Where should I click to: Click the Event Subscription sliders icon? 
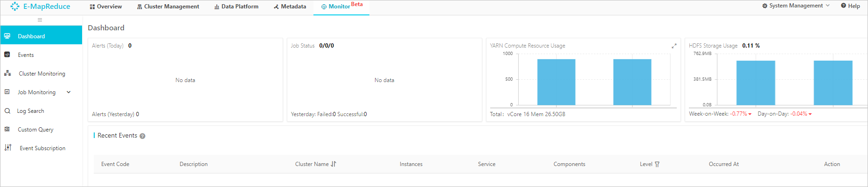click(8, 147)
